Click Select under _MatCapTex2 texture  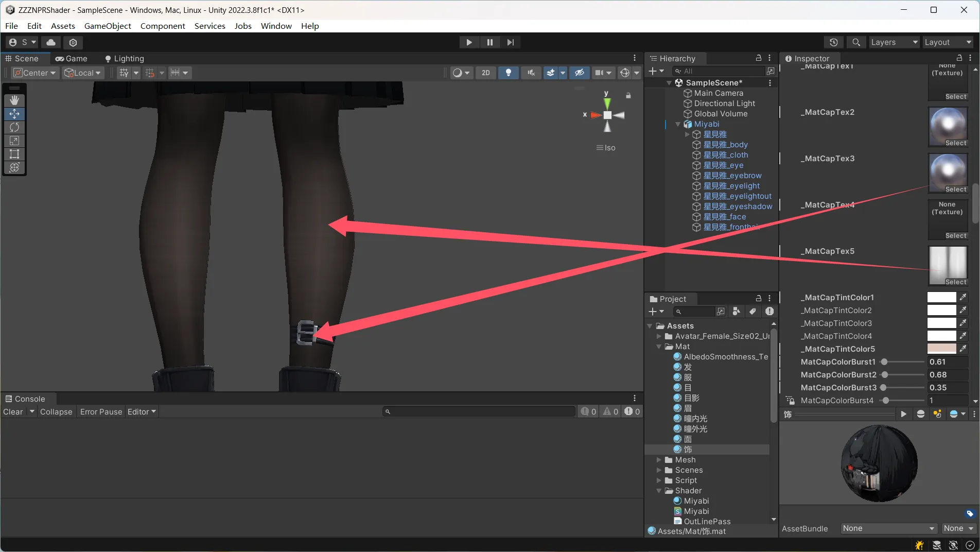point(955,143)
